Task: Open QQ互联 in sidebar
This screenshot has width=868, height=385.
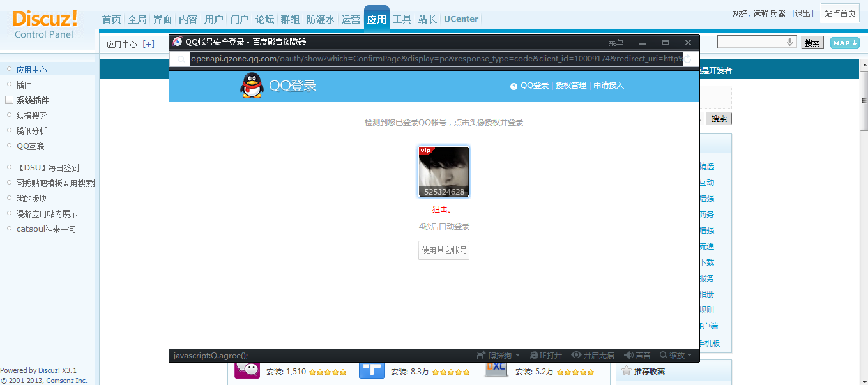Action: coord(31,146)
